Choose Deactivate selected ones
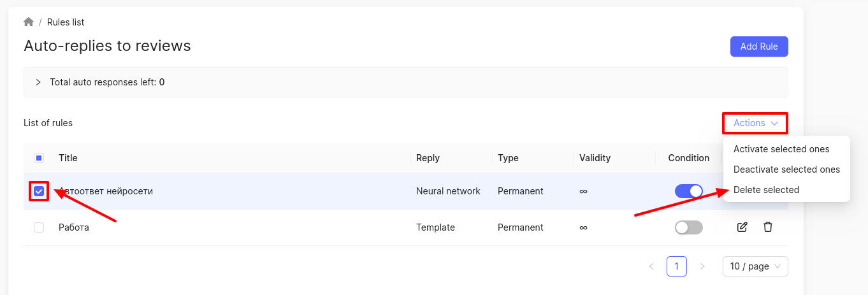The height and width of the screenshot is (295, 868). click(x=786, y=169)
